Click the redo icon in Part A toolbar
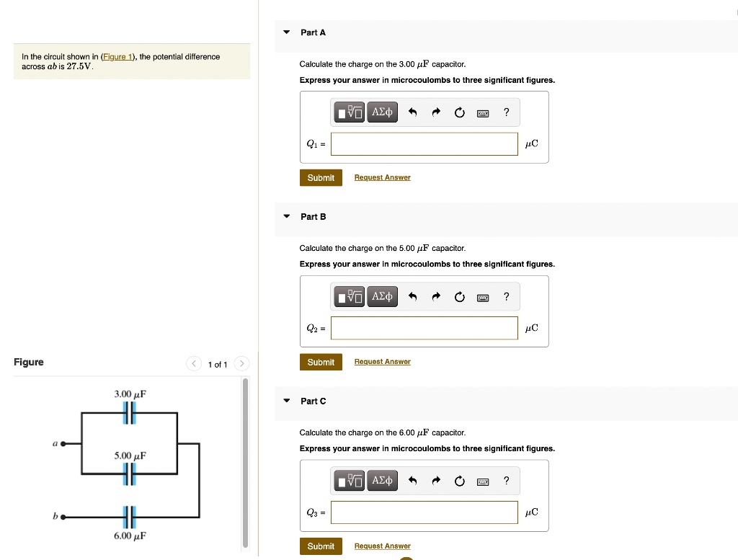This screenshot has width=738, height=560. pos(435,112)
